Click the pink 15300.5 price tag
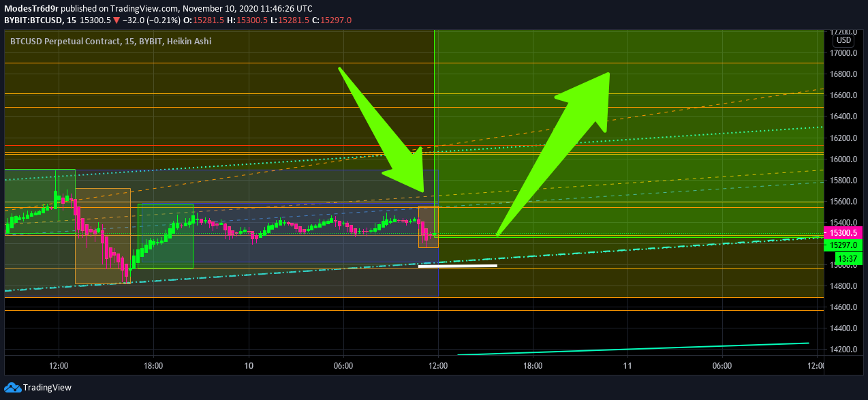868x400 pixels. pos(843,232)
